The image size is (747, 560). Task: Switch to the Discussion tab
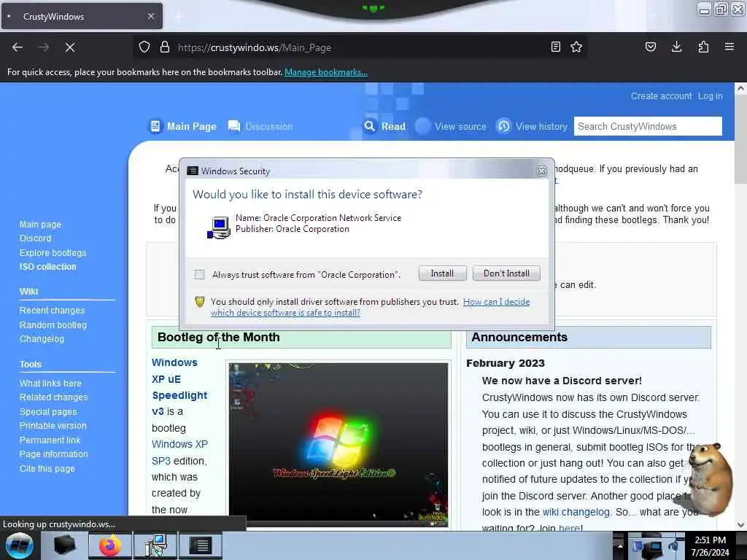[x=268, y=126]
